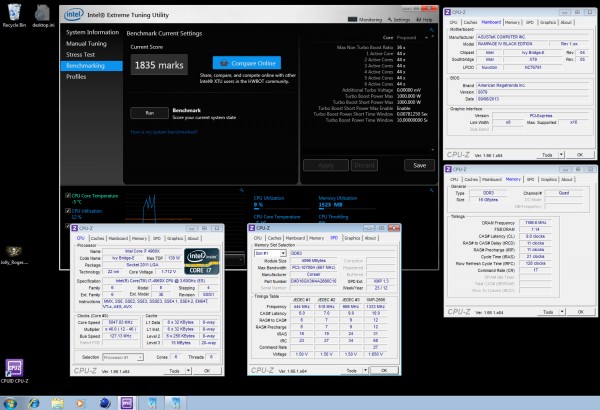Click the DRAM Frequency value in Memory window

point(535,222)
